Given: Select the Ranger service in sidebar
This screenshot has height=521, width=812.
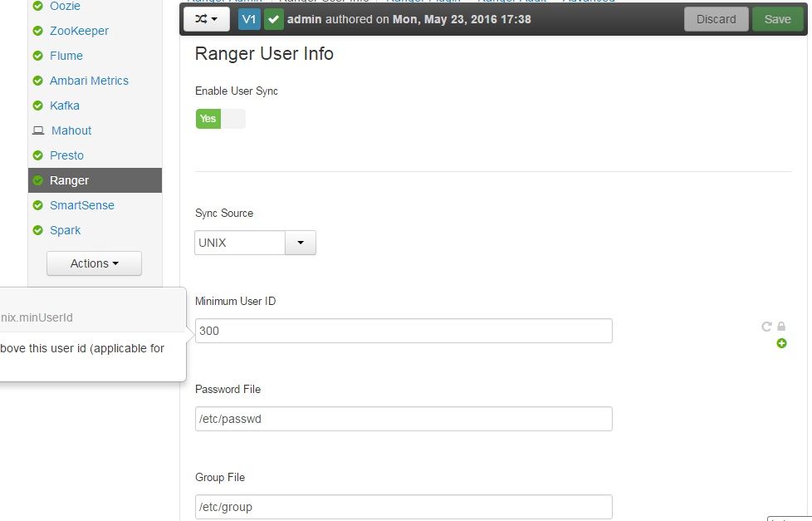Looking at the screenshot, I should click(x=95, y=180).
